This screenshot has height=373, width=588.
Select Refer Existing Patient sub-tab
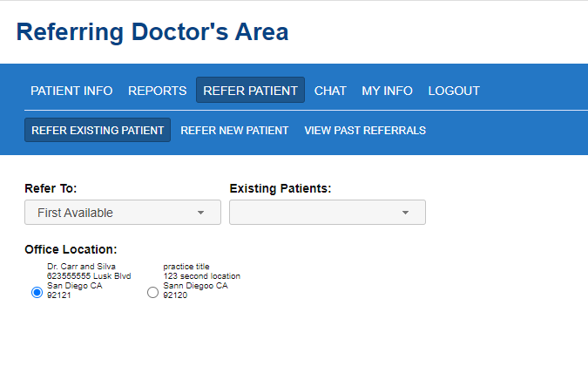pyautogui.click(x=98, y=131)
